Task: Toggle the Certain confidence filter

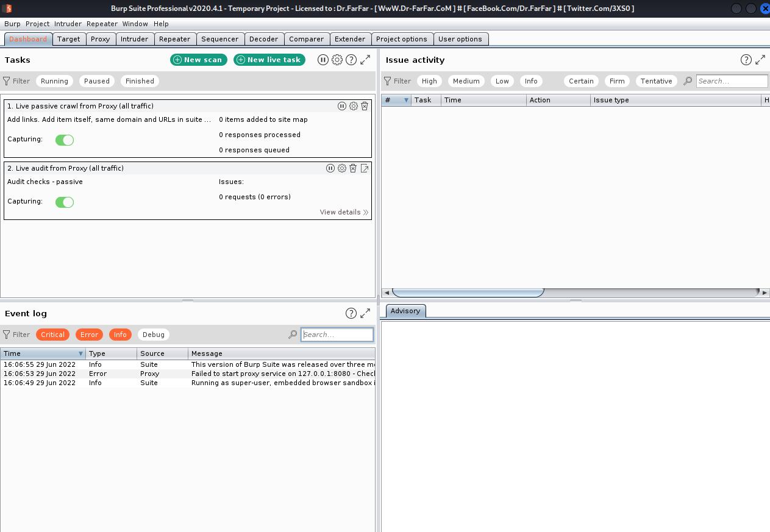Action: pyautogui.click(x=581, y=81)
